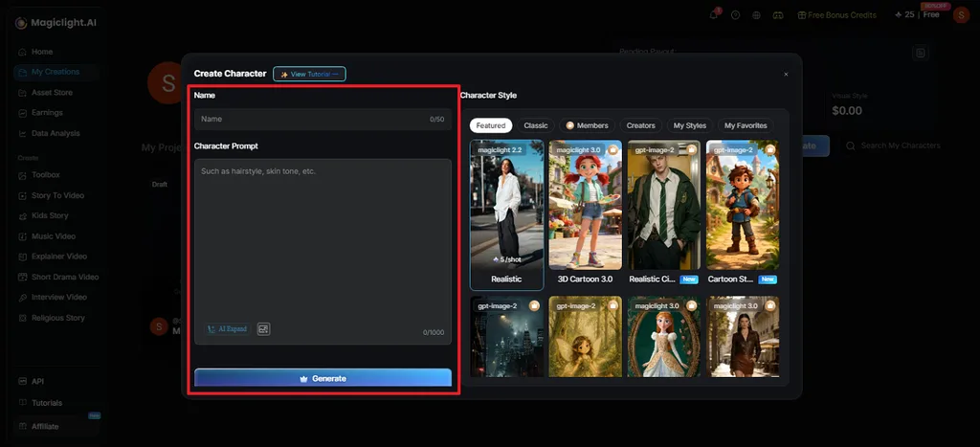Open the My Favorites tab
The image size is (980, 447).
746,125
